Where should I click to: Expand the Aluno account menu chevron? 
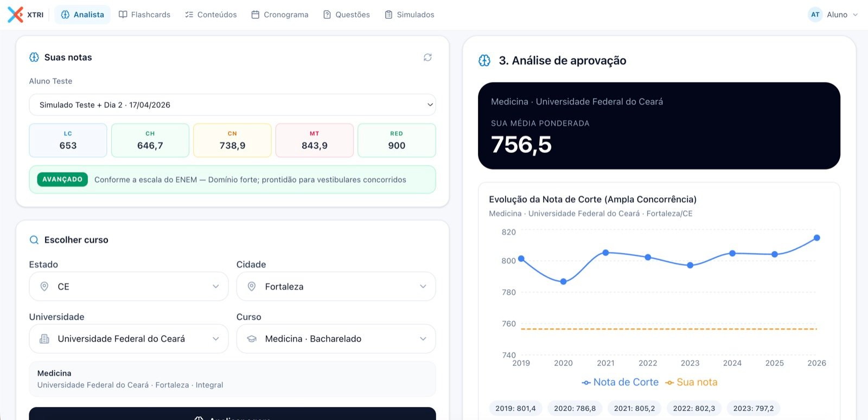click(x=856, y=15)
